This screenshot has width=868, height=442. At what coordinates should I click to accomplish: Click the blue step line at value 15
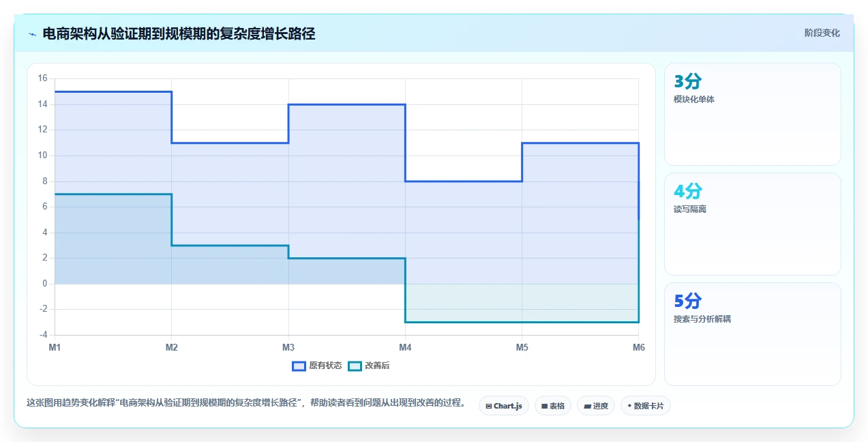(x=113, y=91)
